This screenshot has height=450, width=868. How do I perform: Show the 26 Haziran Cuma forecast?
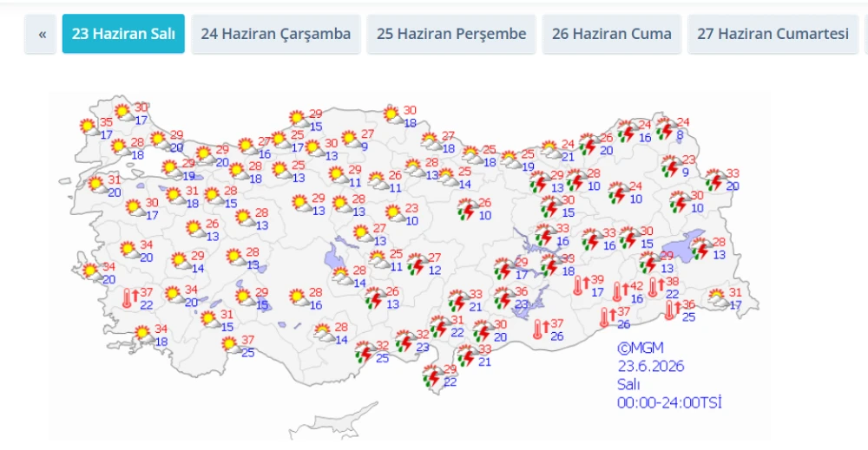click(612, 34)
